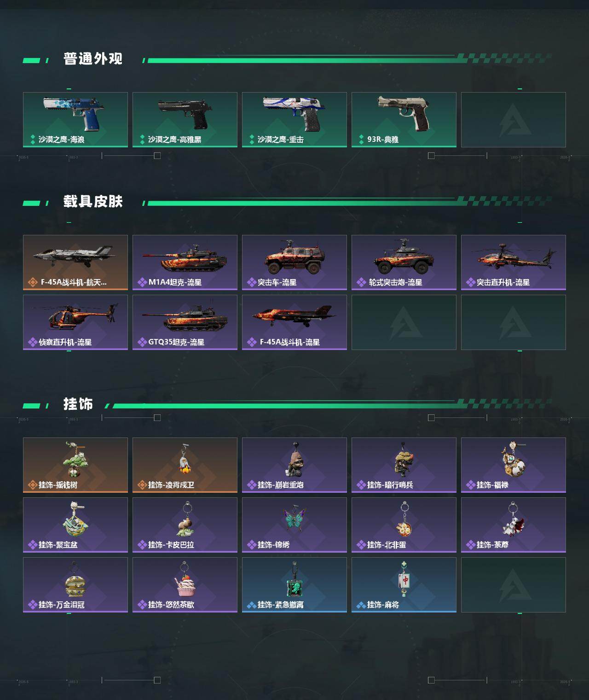This screenshot has width=589, height=700.
Task: Pick the 挂饰-凌霄戌卫 rocket charm
Action: tap(185, 465)
